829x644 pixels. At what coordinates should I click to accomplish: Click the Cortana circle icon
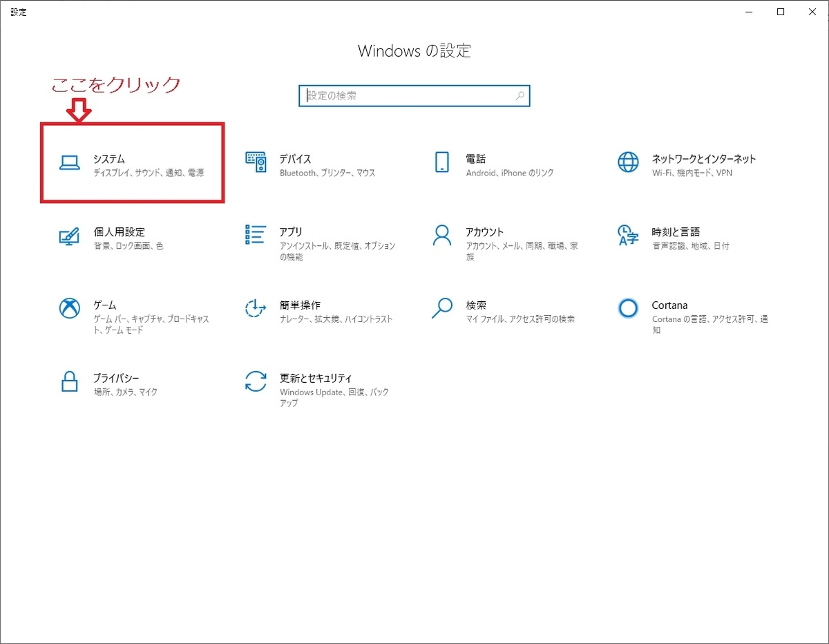[628, 308]
